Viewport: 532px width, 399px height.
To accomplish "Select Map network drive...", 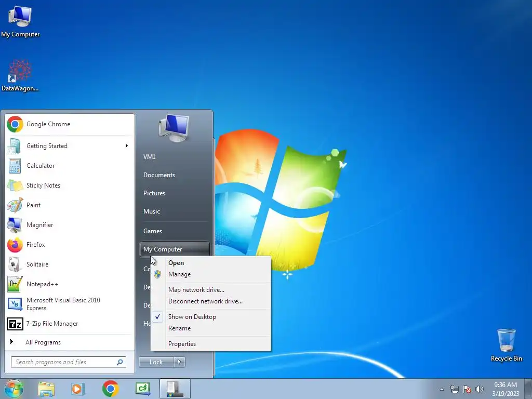I will click(x=211, y=290).
